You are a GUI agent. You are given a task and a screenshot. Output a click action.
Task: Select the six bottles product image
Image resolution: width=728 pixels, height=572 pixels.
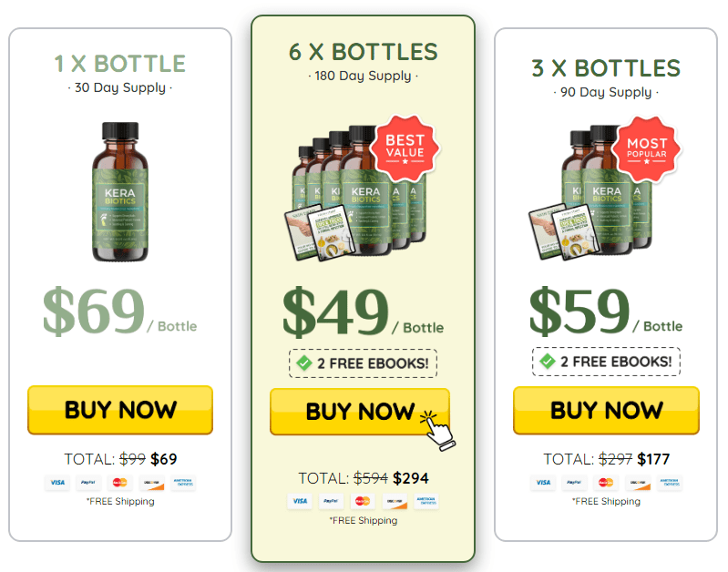(355, 193)
